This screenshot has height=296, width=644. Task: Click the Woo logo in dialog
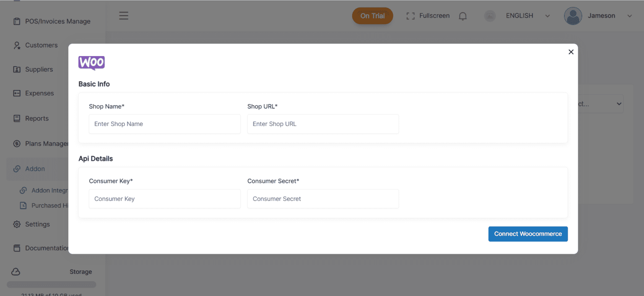click(x=91, y=63)
